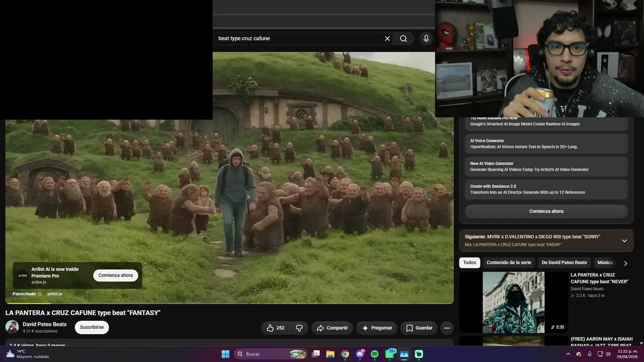Open the "NEVER" type beat thumbnail
644x362 pixels.
[513, 303]
